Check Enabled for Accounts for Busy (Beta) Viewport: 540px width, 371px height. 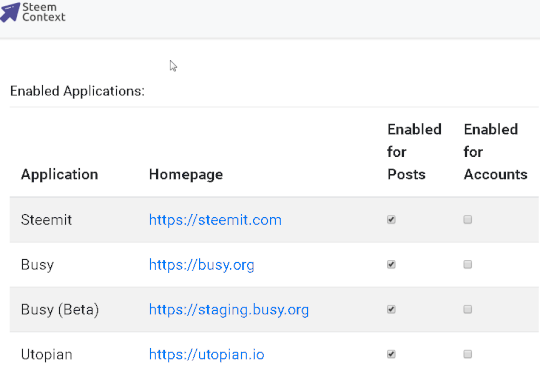[x=468, y=309]
